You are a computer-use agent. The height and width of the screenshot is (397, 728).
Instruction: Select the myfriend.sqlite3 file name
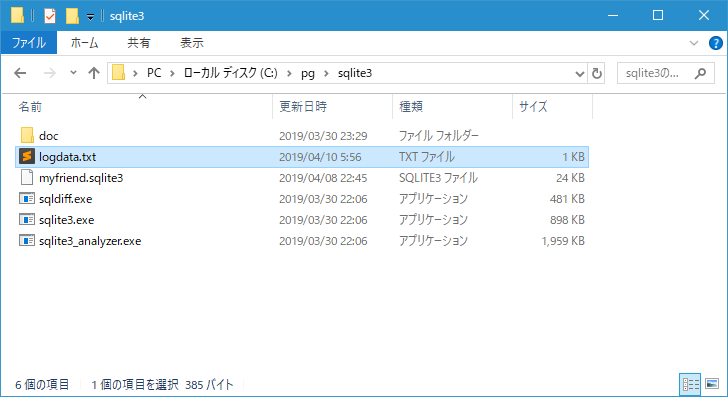point(81,178)
